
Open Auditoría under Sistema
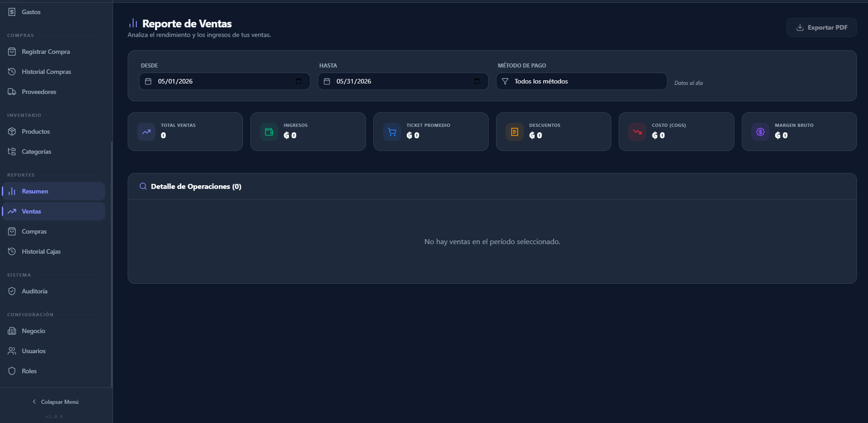[x=54, y=291]
